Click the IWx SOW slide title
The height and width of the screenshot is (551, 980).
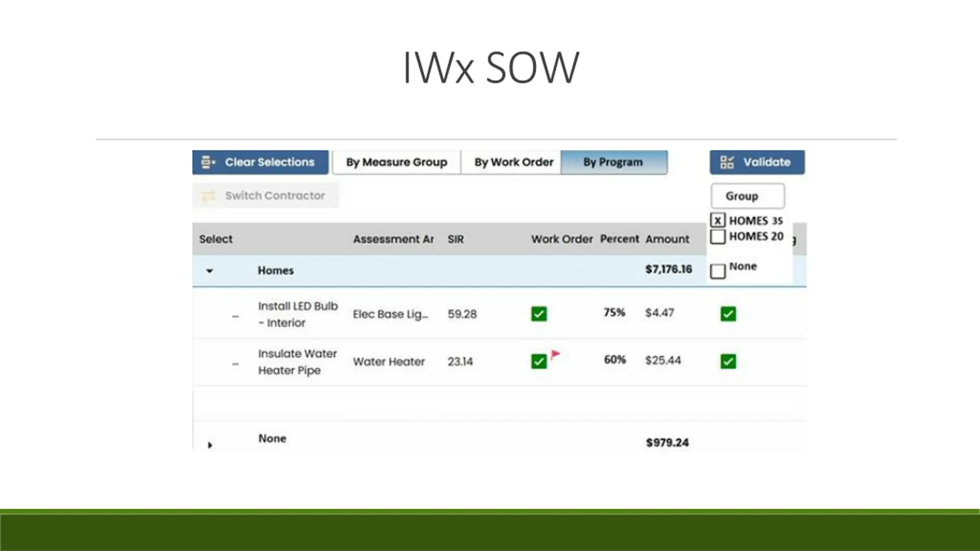[491, 67]
